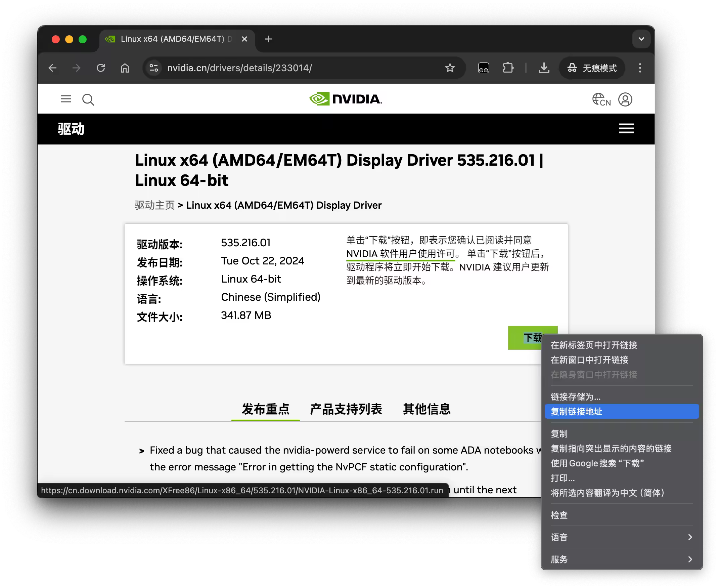Select 将所选内容翻译为中文 (简体)

(x=622, y=493)
